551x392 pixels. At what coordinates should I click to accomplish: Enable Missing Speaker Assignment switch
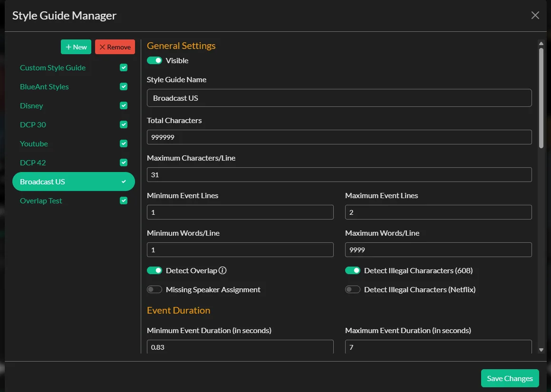pyautogui.click(x=154, y=289)
